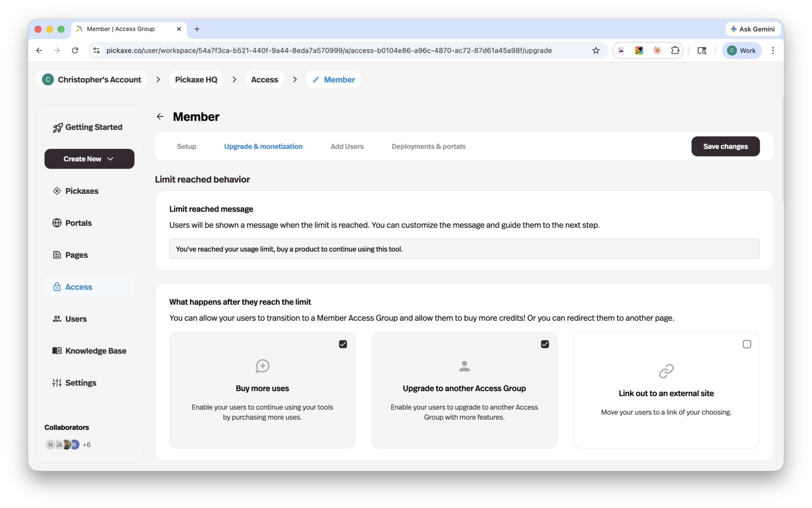Open Settings in the sidebar
The width and height of the screenshot is (812, 508).
click(x=89, y=383)
